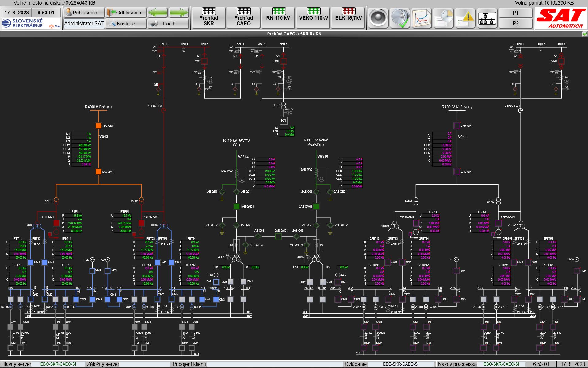Click disconnector diamond 1AE-Q02
Image resolution: width=588 pixels, height=368 pixels.
[236, 225]
